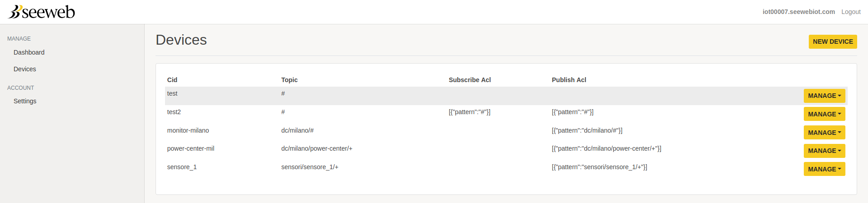This screenshot has height=203, width=868.
Task: Click power-center-mil publish ACL pattern
Action: tap(606, 148)
